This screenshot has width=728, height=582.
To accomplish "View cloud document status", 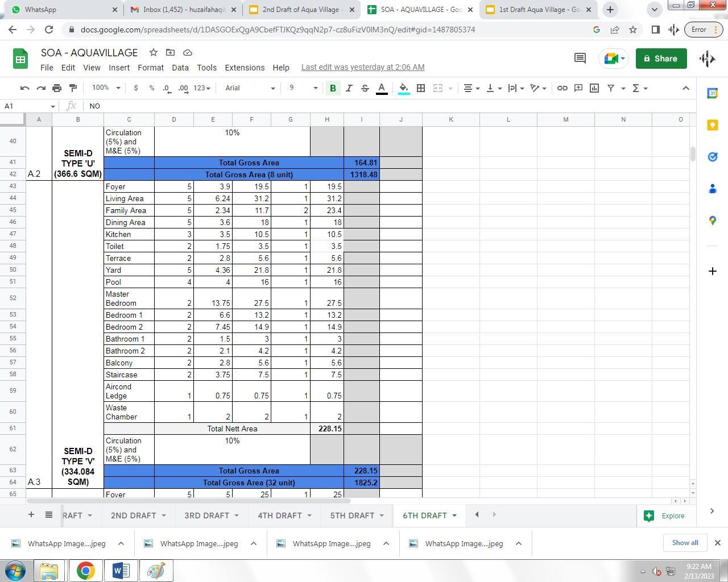I will pyautogui.click(x=187, y=52).
